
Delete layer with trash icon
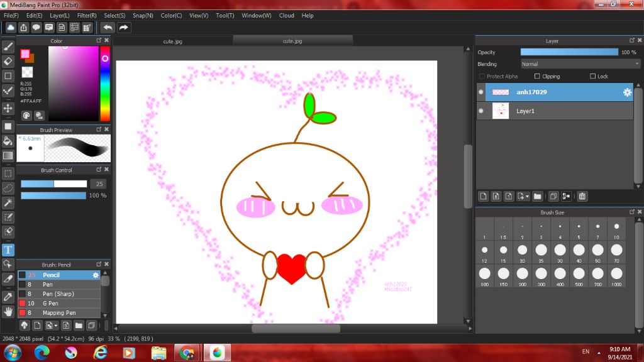582,196
